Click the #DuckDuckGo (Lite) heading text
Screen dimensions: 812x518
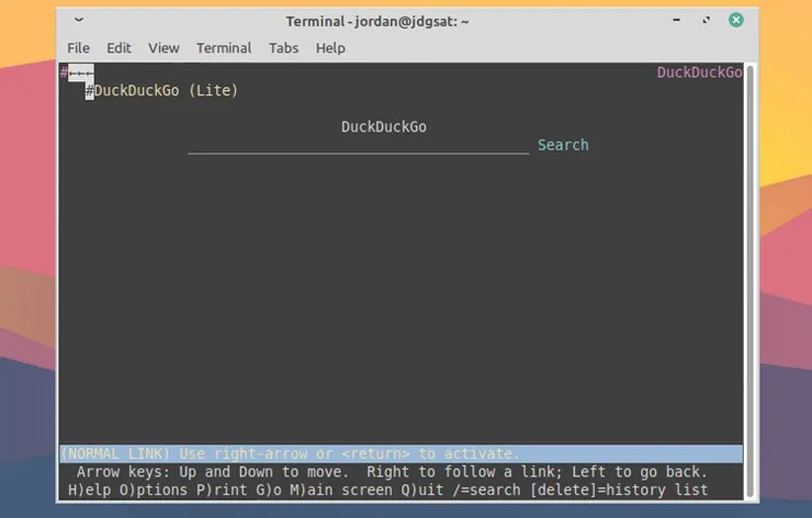(166, 91)
